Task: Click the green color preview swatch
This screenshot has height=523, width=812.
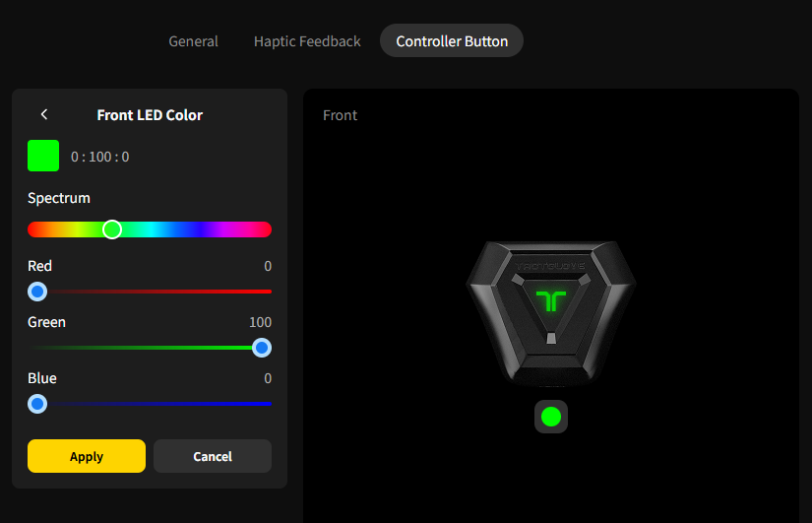Action: (43, 156)
